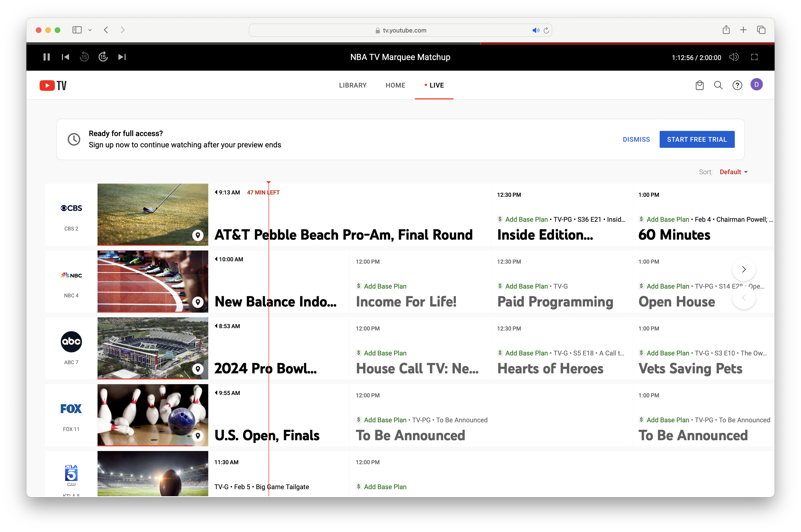801x532 pixels.
Task: Open 2024 Pro Bowl listing on ABC
Action: tap(279, 348)
